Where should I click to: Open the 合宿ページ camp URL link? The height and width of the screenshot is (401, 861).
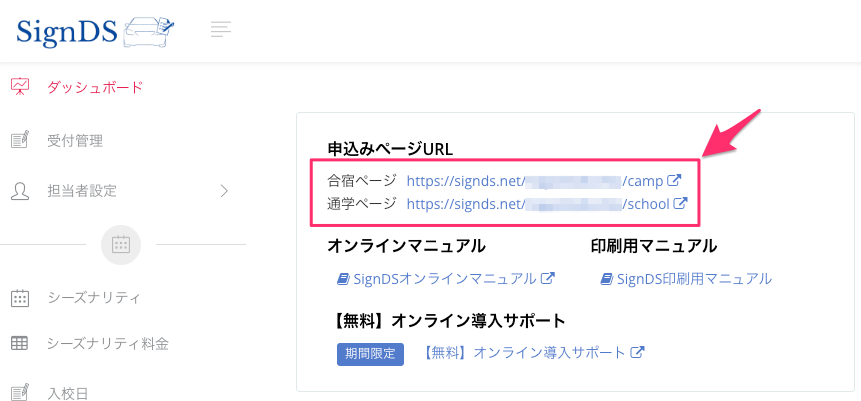click(x=543, y=181)
